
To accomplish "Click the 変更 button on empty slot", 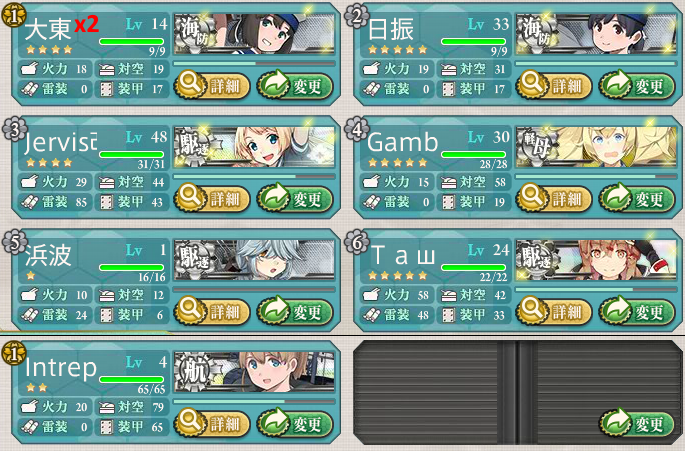I will tap(637, 423).
